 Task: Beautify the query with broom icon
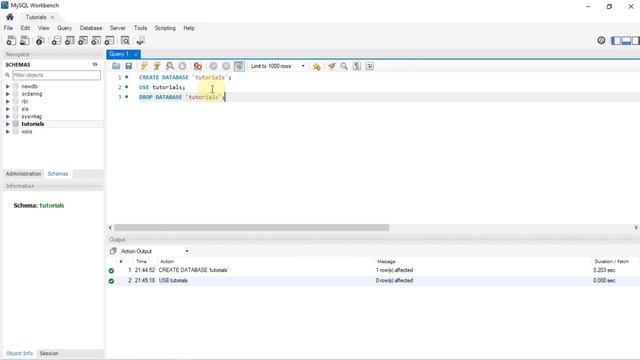tap(331, 66)
